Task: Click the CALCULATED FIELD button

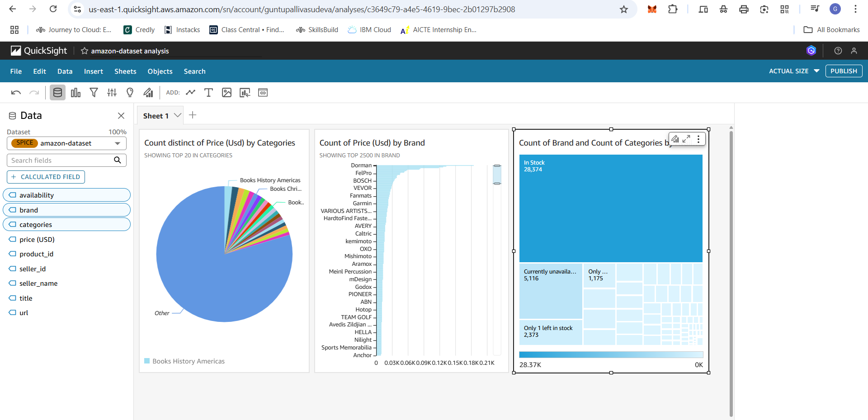Action: 45,177
